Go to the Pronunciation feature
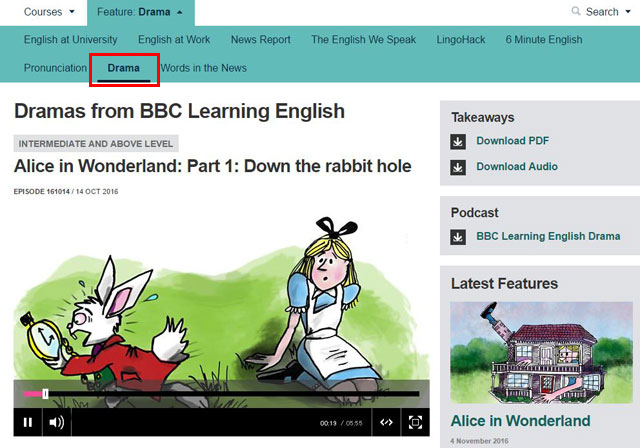 point(55,68)
